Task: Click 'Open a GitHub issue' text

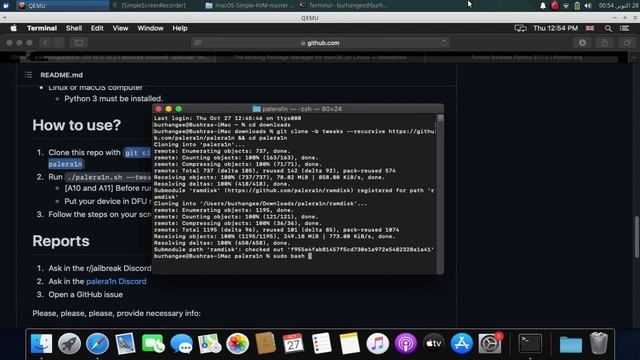Action: (x=85, y=294)
